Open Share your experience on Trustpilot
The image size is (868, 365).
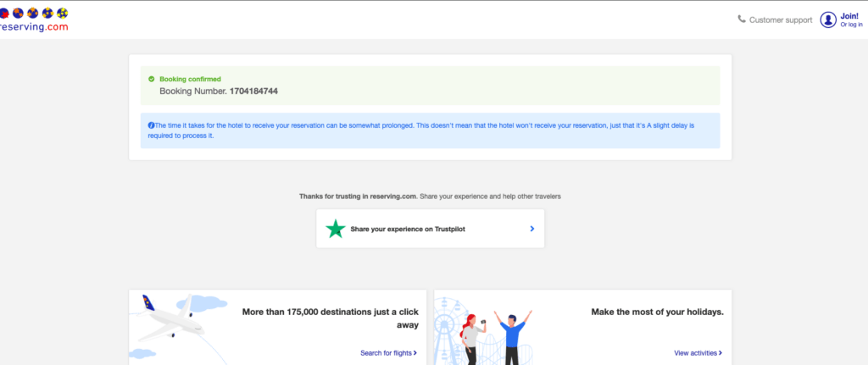click(430, 229)
